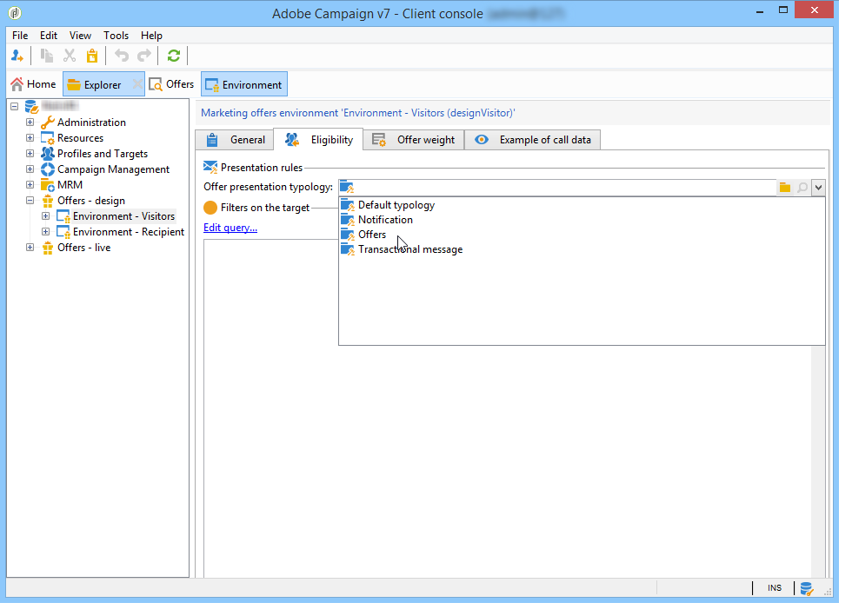Open the Edit menu
This screenshot has width=852, height=616.
click(49, 36)
